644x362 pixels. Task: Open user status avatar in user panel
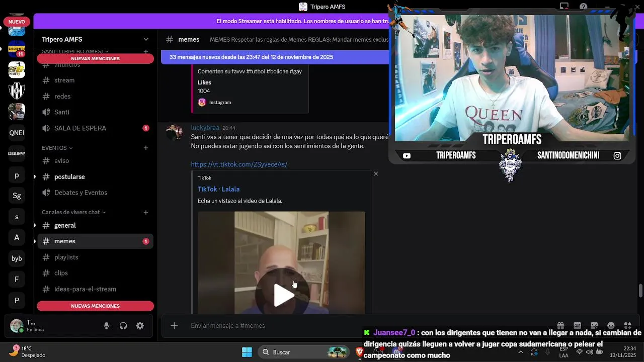[17, 326]
